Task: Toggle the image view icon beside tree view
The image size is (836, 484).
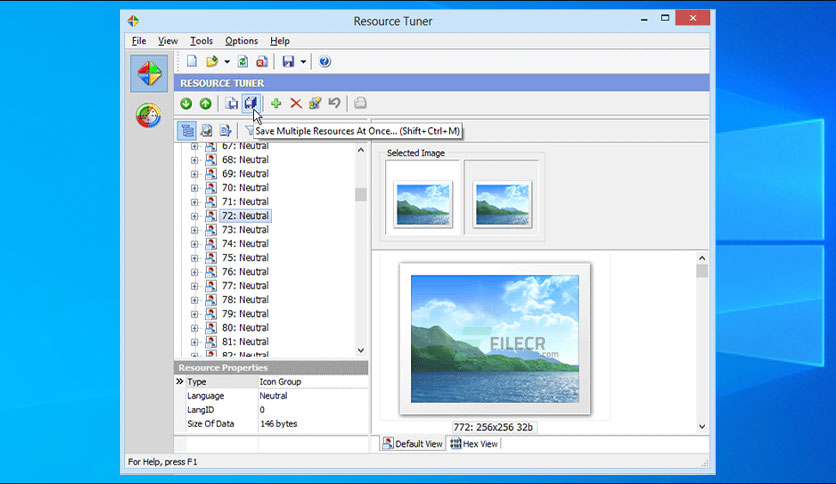Action: (206, 130)
